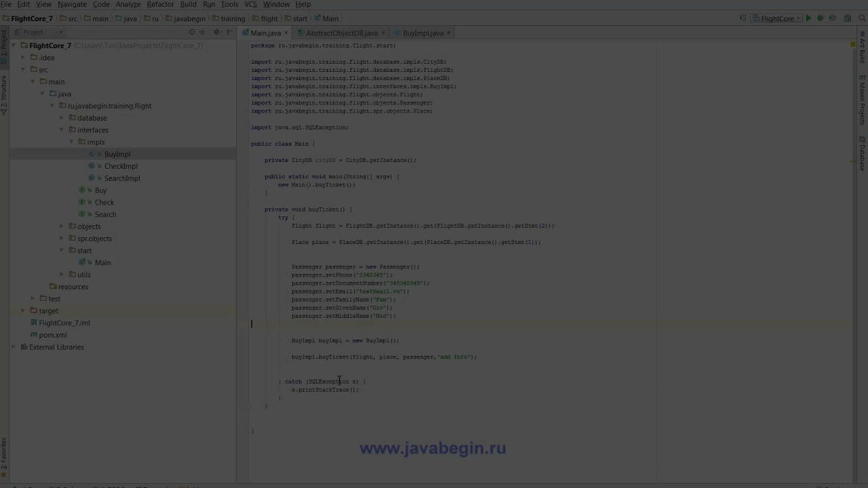Open the Structure tool window tab
This screenshot has width=868, height=488.
pos(3,95)
